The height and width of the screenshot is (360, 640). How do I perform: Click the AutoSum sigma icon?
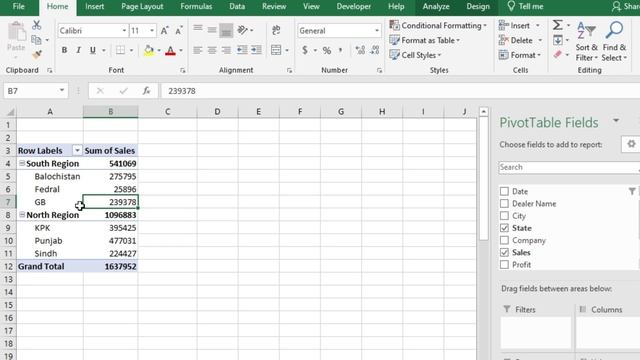558,25
